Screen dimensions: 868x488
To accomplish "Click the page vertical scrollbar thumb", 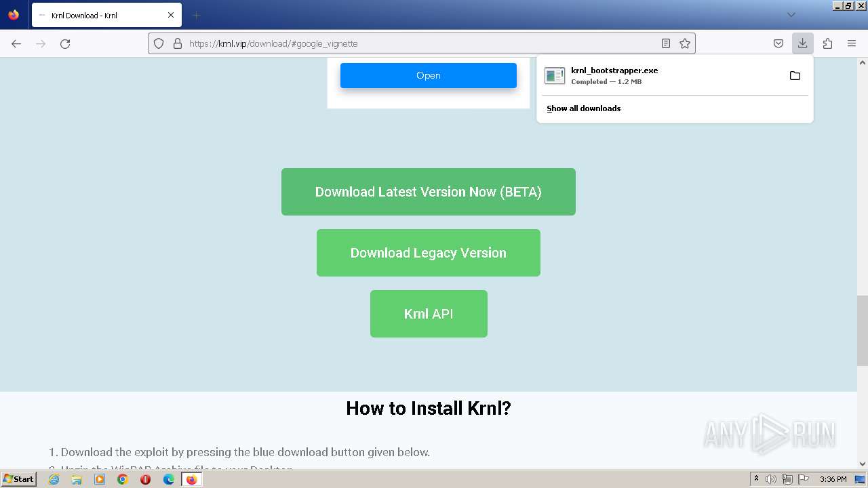I will tap(862, 331).
